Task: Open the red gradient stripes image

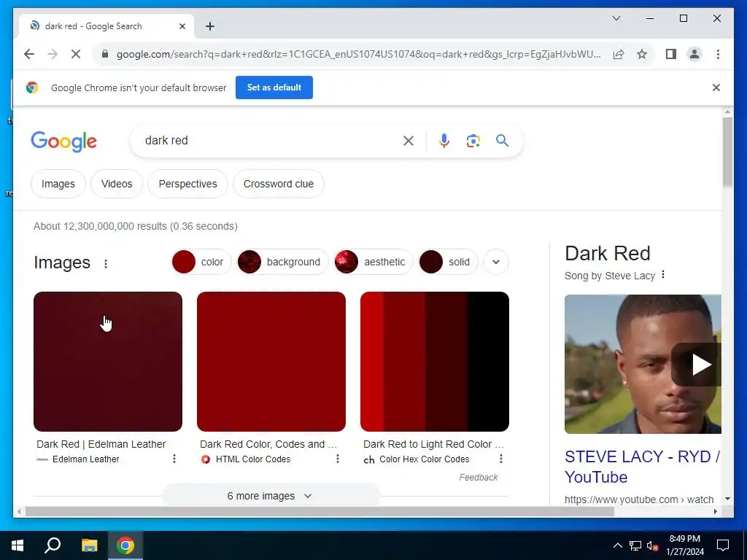Action: pyautogui.click(x=435, y=362)
